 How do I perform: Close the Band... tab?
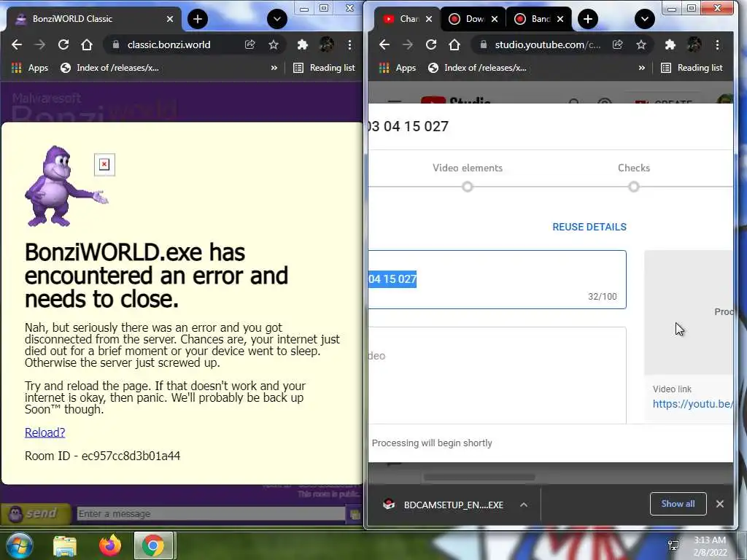[560, 19]
